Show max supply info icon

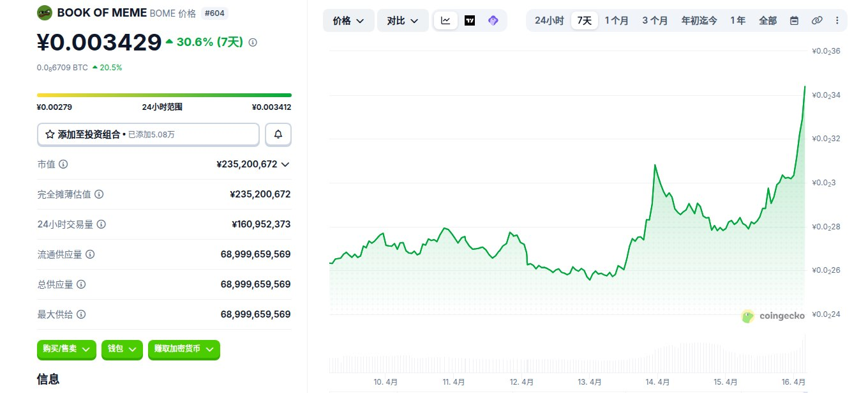pos(81,314)
